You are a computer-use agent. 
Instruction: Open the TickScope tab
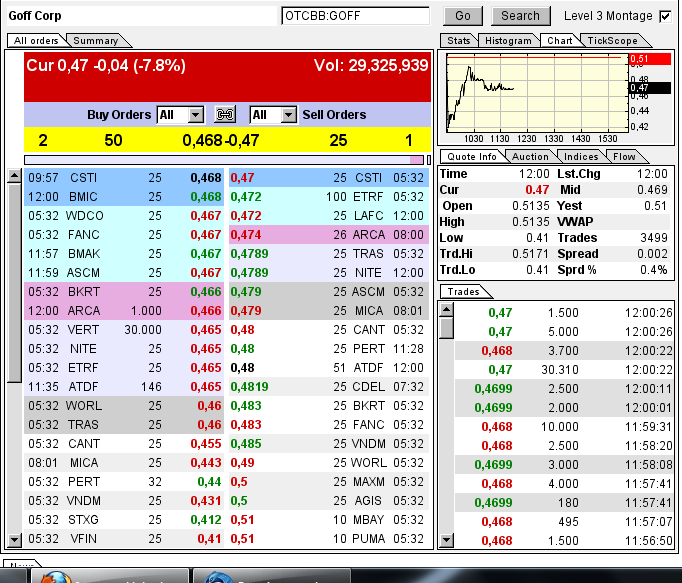click(612, 40)
